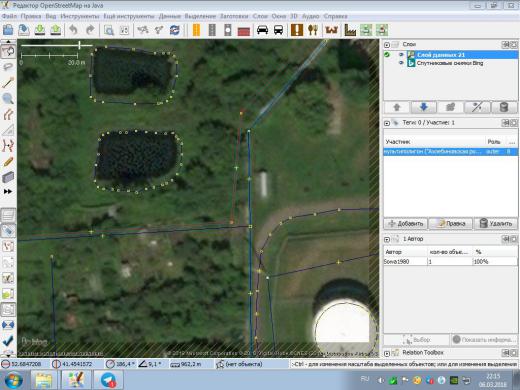
Task: Select the fork and knife restaurant preset
Action: coord(313,30)
